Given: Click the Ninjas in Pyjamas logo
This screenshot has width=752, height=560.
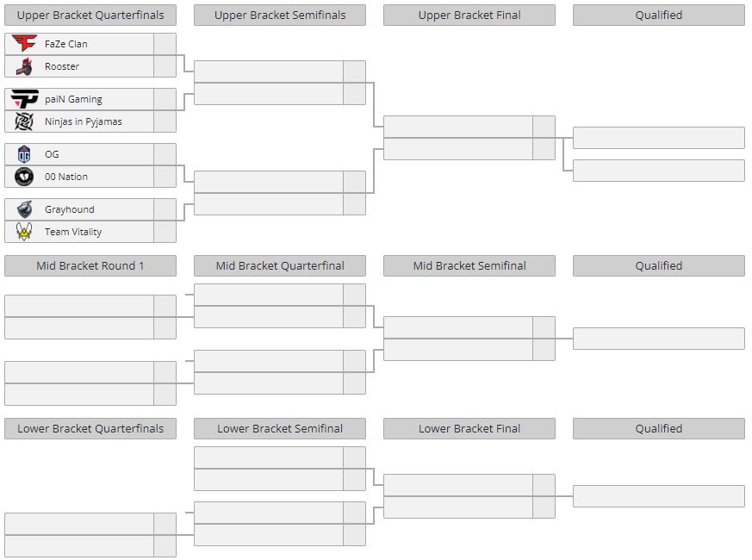Looking at the screenshot, I should click(x=24, y=121).
